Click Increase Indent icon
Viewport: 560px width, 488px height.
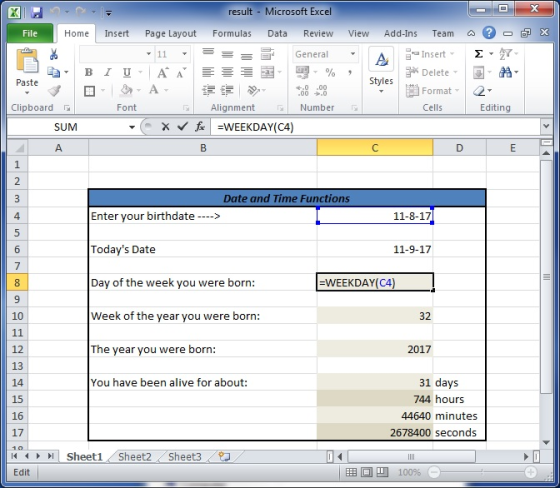[227, 91]
